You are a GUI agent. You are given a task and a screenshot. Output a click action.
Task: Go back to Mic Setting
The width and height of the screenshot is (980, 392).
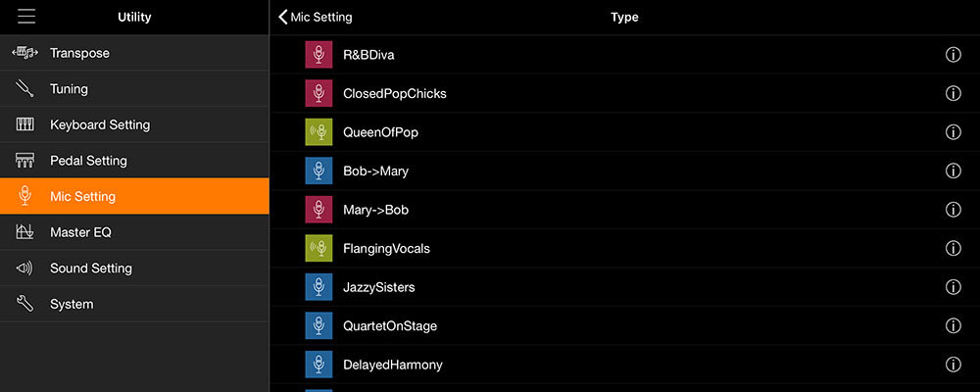(316, 17)
